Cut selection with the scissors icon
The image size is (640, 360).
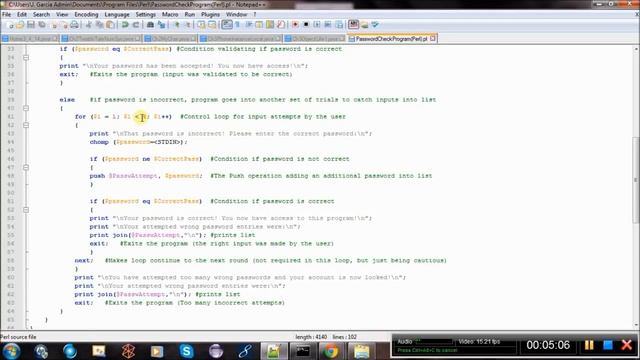(89, 25)
